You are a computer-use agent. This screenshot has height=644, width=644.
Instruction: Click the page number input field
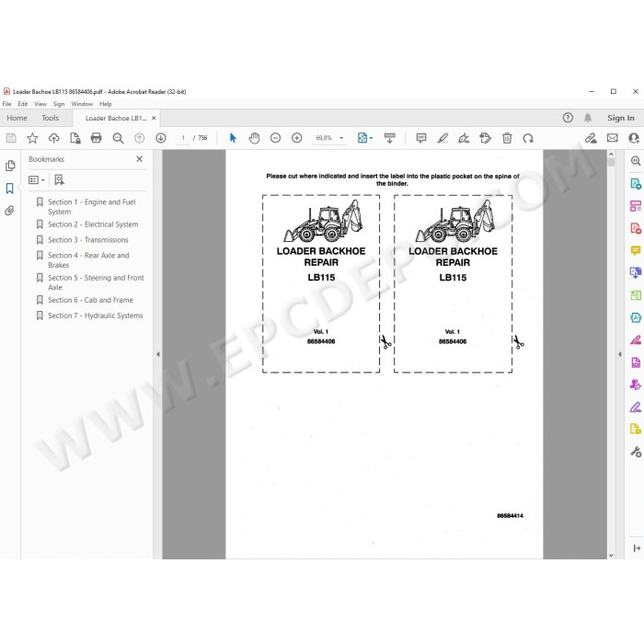[183, 138]
